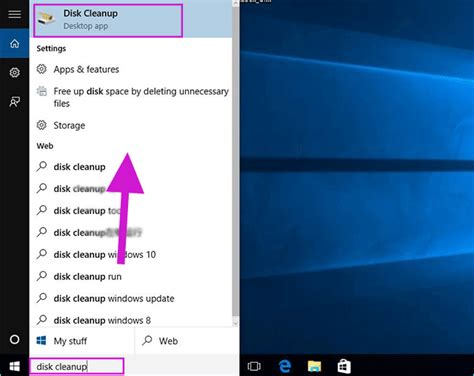The height and width of the screenshot is (376, 474).
Task: Click the magnifier icon in Web tab
Action: tap(147, 340)
